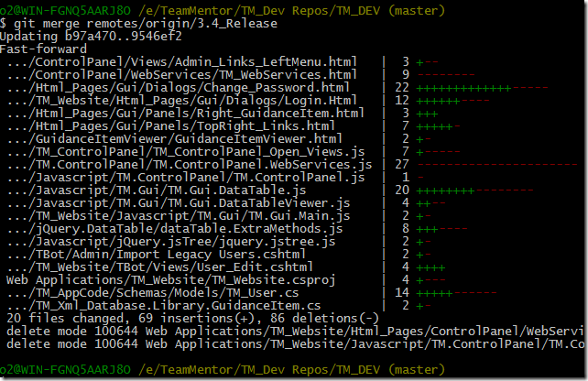The height and width of the screenshot is (381, 588).
Task: Click the top prompt path /e/TeamMentor/TM_Dev Repos/TM_DEV (master)
Action: (x=291, y=11)
